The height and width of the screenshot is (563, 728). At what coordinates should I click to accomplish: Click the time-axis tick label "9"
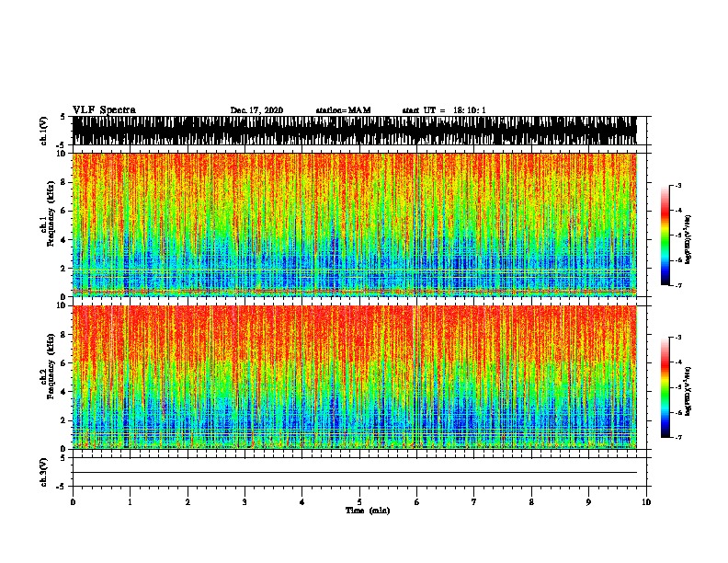588,502
